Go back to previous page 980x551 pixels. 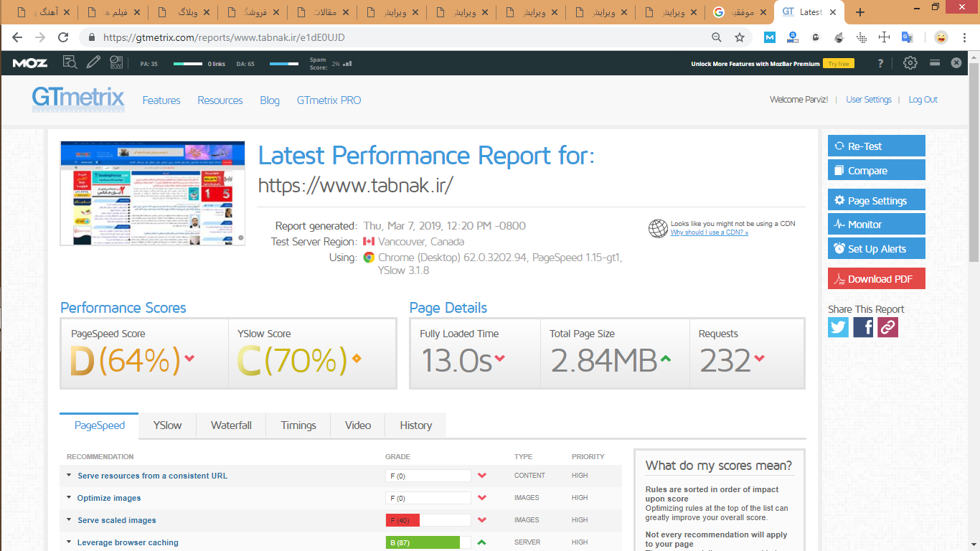pos(17,37)
